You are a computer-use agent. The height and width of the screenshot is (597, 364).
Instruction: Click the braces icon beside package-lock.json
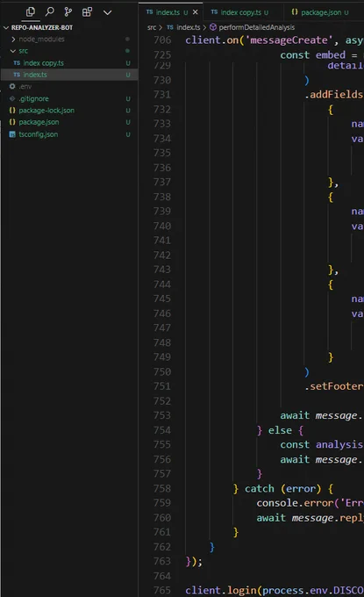click(x=12, y=111)
